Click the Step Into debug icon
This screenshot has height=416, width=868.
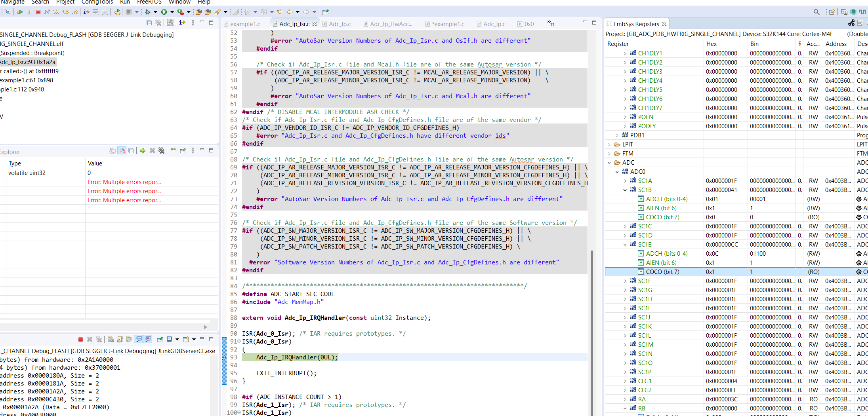(x=56, y=12)
